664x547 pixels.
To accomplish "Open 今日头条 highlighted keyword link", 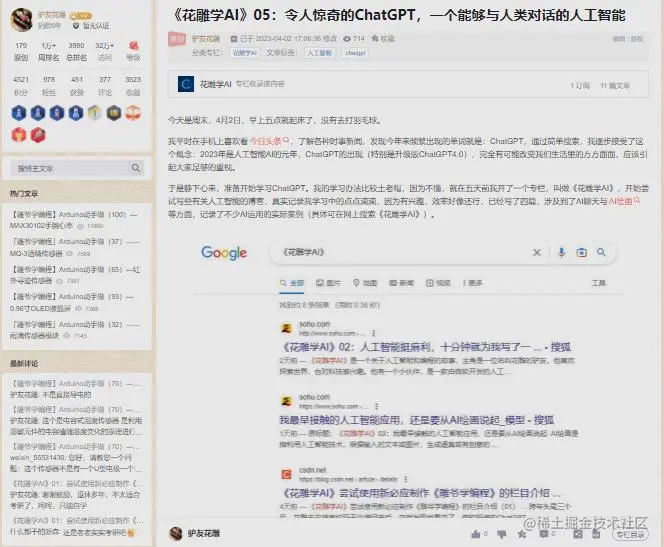I will click(x=269, y=141).
